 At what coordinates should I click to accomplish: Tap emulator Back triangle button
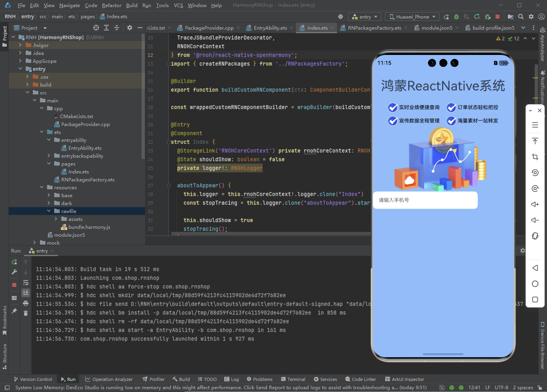click(535, 268)
